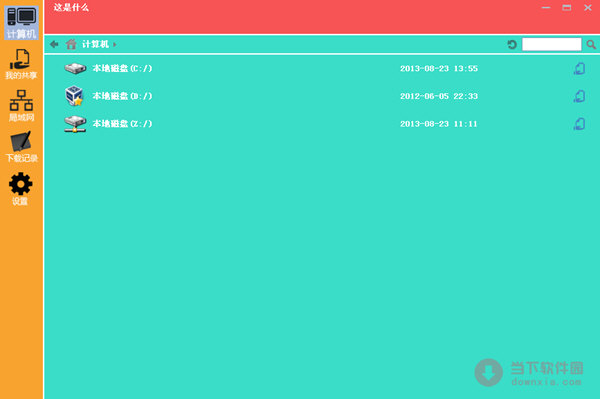The width and height of the screenshot is (600, 399).
Task: Open the 设置 settings gear
Action: pos(20,189)
